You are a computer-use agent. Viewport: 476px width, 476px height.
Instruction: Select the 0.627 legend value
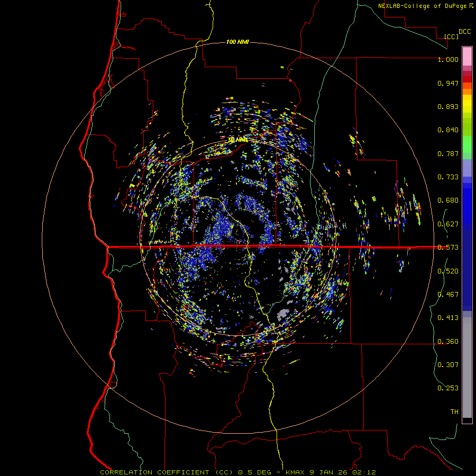pyautogui.click(x=448, y=224)
